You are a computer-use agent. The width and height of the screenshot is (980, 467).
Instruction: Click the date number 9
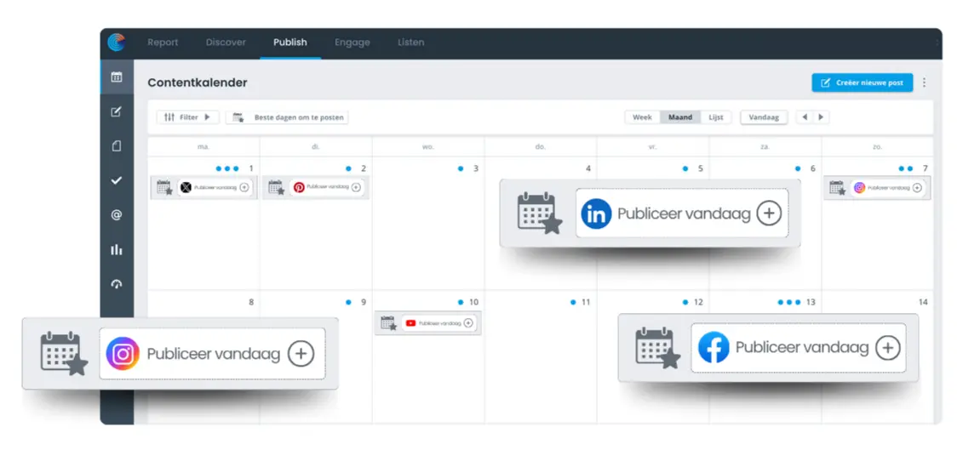tap(363, 302)
